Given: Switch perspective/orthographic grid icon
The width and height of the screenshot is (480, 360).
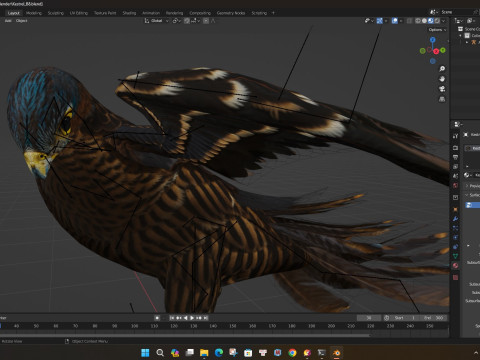Looking at the screenshot, I should [442, 99].
